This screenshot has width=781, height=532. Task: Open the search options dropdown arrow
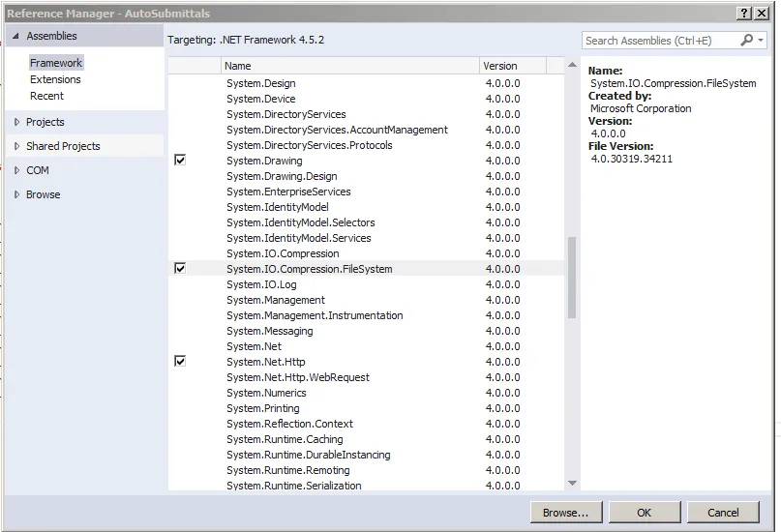click(x=761, y=41)
